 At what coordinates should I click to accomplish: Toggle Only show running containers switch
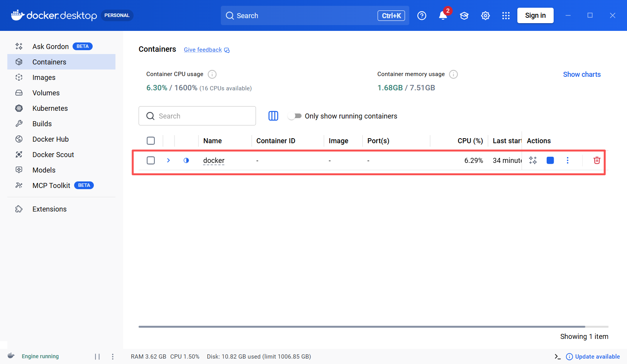[x=295, y=116]
